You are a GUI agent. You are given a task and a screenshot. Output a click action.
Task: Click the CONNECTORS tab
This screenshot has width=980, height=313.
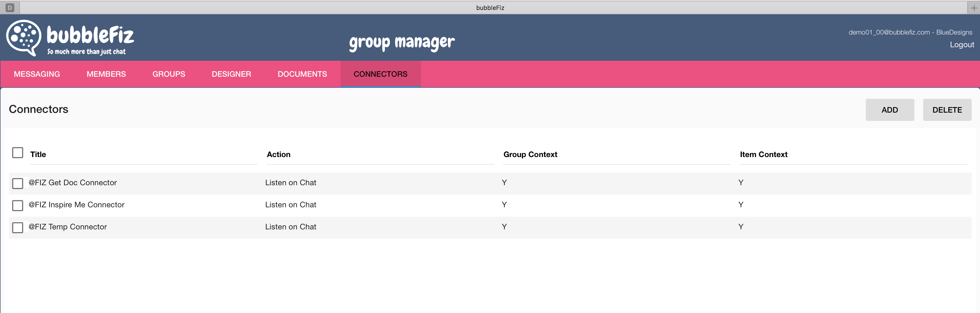point(380,74)
